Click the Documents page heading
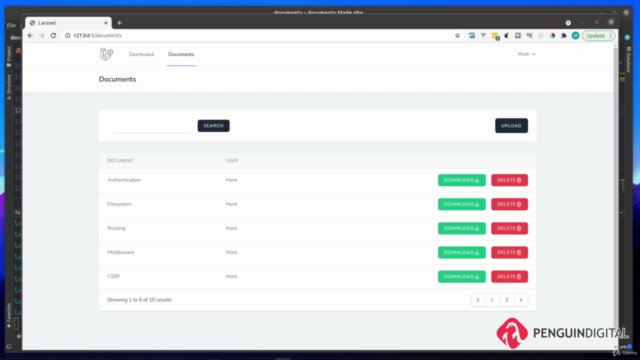This screenshot has width=640, height=360. click(x=117, y=79)
